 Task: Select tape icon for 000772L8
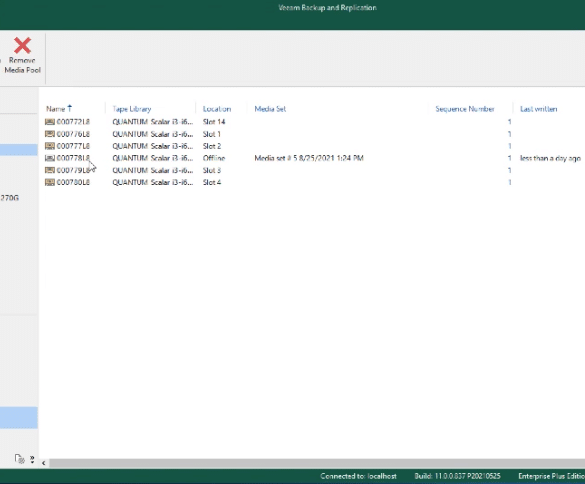(x=50, y=122)
